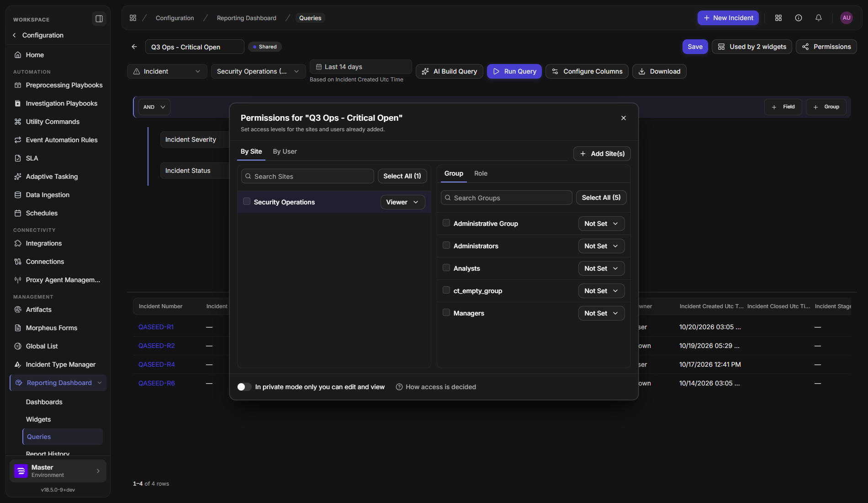Check the Administrators group checkbox
This screenshot has height=503, width=868.
coord(446,245)
